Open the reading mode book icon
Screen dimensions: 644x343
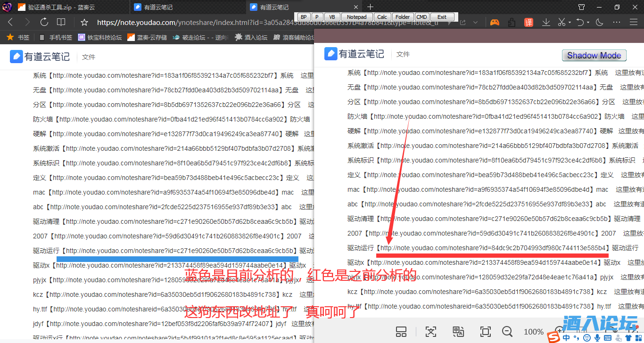tap(61, 22)
